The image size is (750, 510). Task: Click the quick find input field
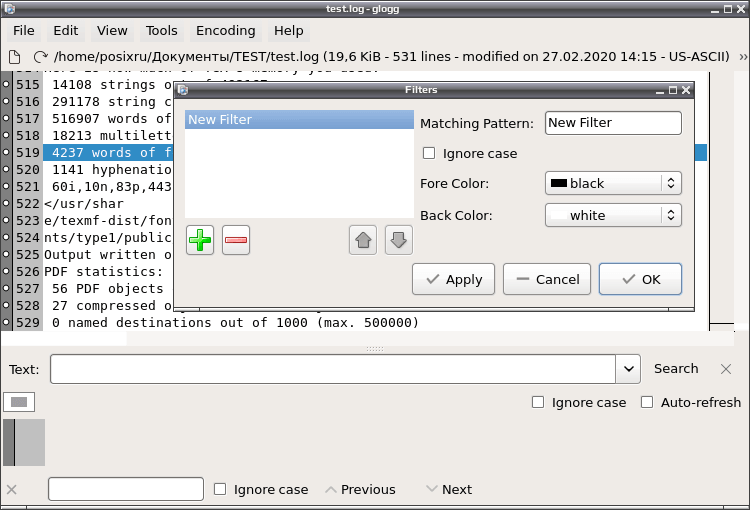tap(126, 489)
